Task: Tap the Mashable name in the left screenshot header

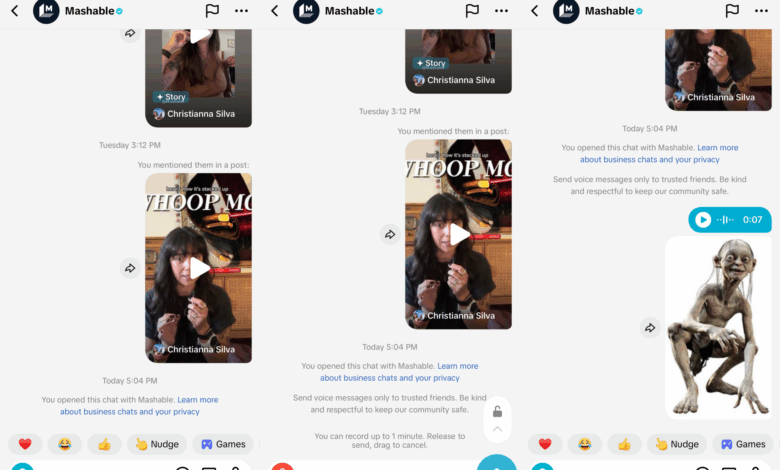Action: click(x=90, y=11)
